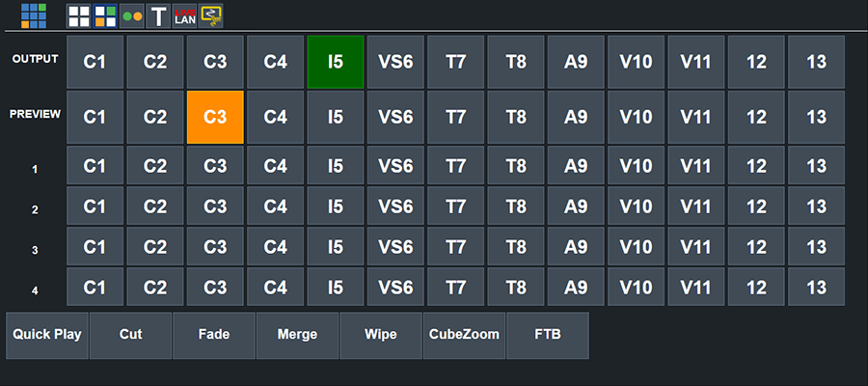Choose V10 in overlay row 4
868x386 pixels.
(x=637, y=287)
